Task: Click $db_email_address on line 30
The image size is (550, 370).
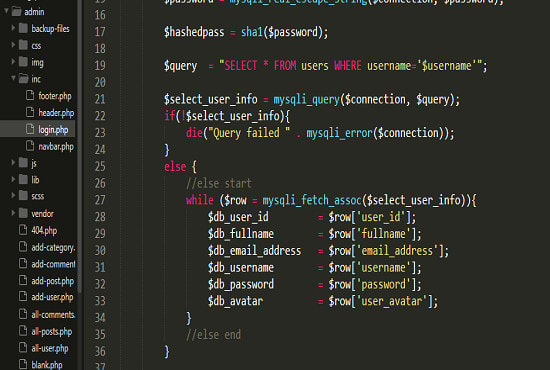Action: click(254, 251)
